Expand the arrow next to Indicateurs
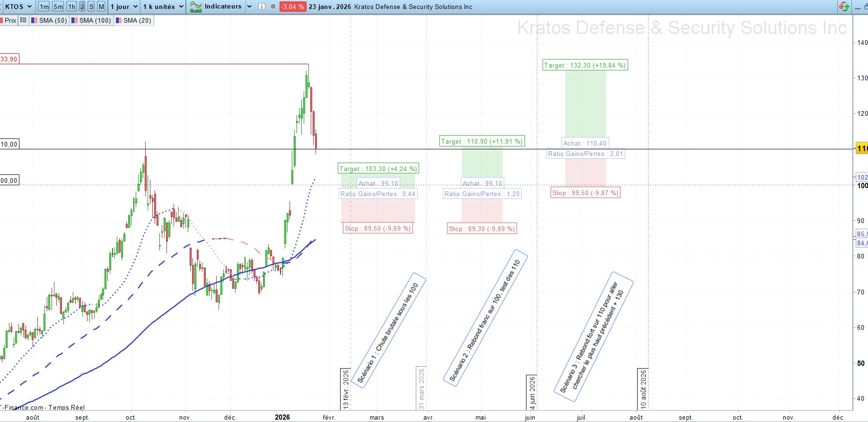 tap(249, 7)
